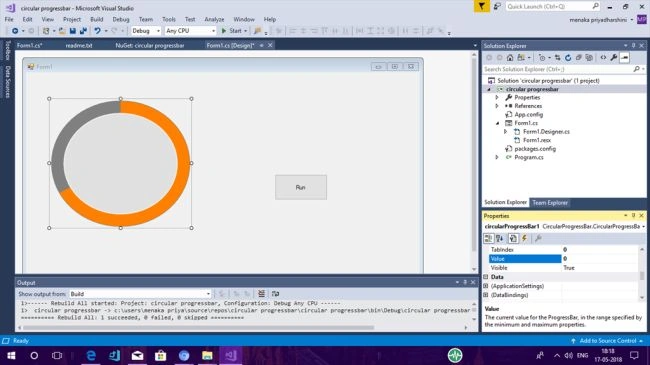Open the Windows Start menu
The image size is (650, 365).
point(11,355)
